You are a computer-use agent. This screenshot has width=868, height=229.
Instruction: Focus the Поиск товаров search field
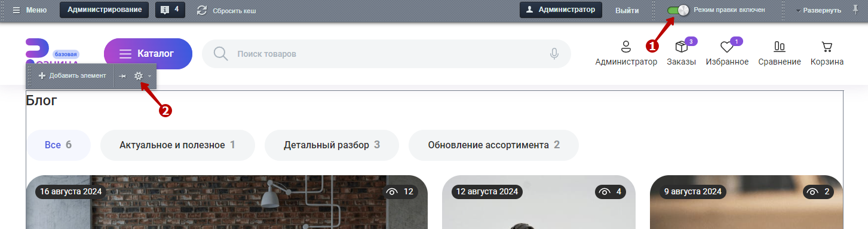(387, 54)
